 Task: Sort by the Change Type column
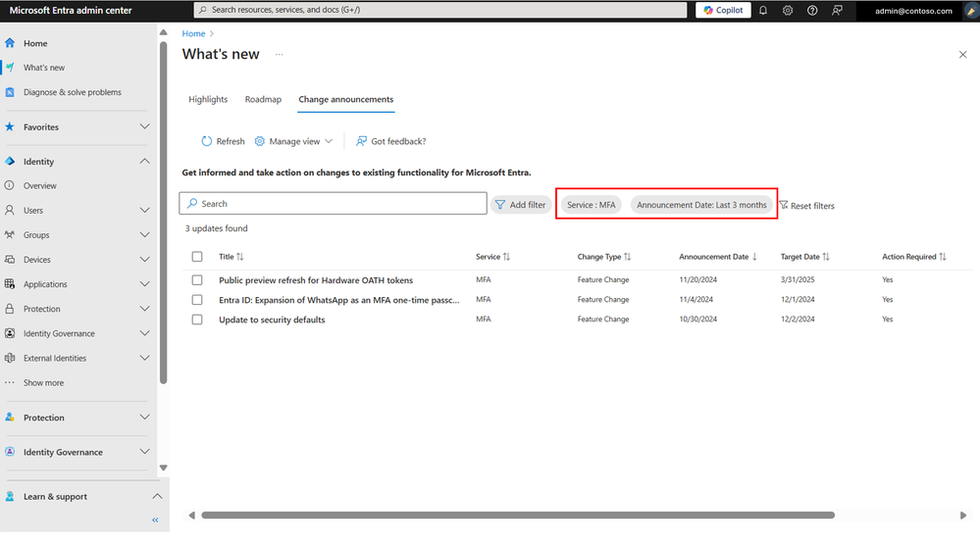point(604,257)
